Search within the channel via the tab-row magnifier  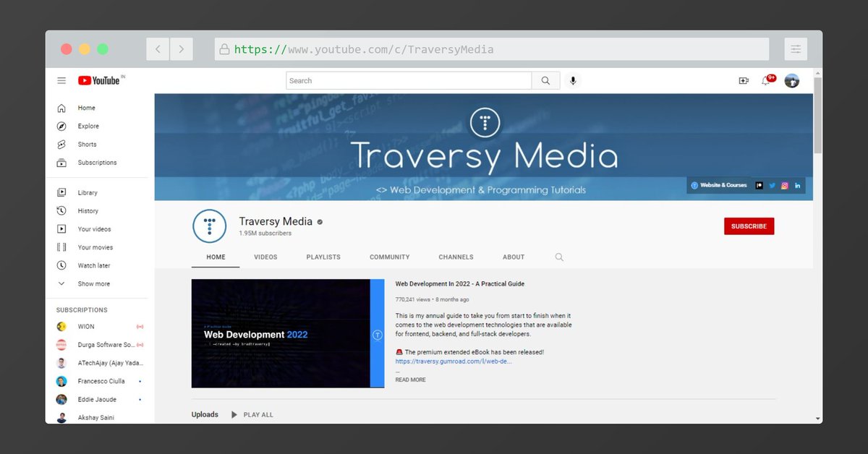[559, 257]
